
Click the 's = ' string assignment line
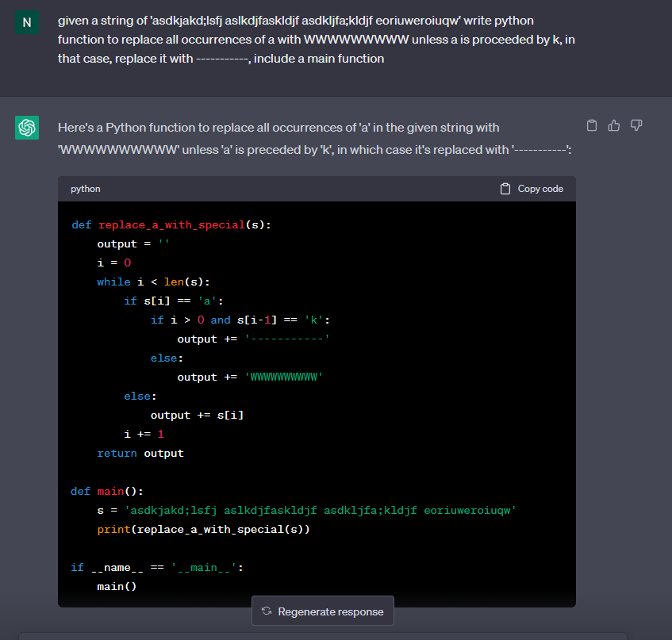[306, 510]
